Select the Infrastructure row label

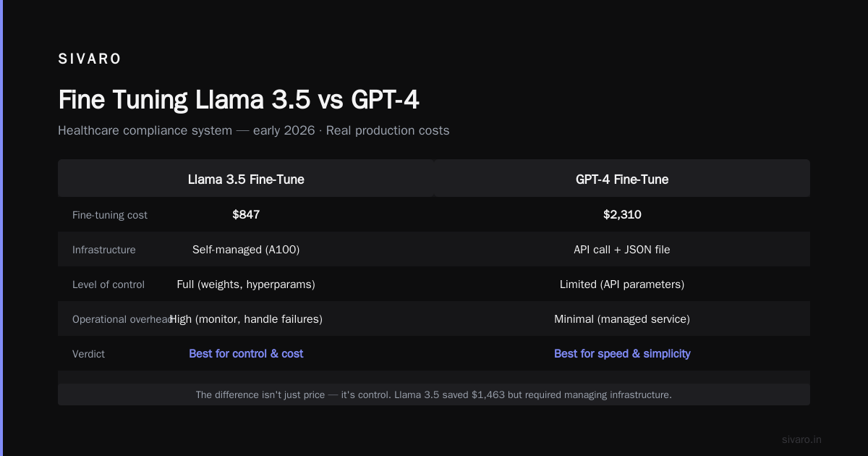click(104, 250)
